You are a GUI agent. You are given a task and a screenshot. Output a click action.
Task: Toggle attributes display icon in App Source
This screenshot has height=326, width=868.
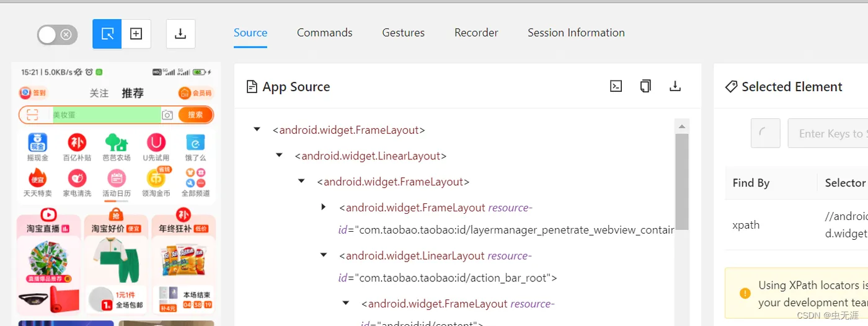(x=616, y=86)
